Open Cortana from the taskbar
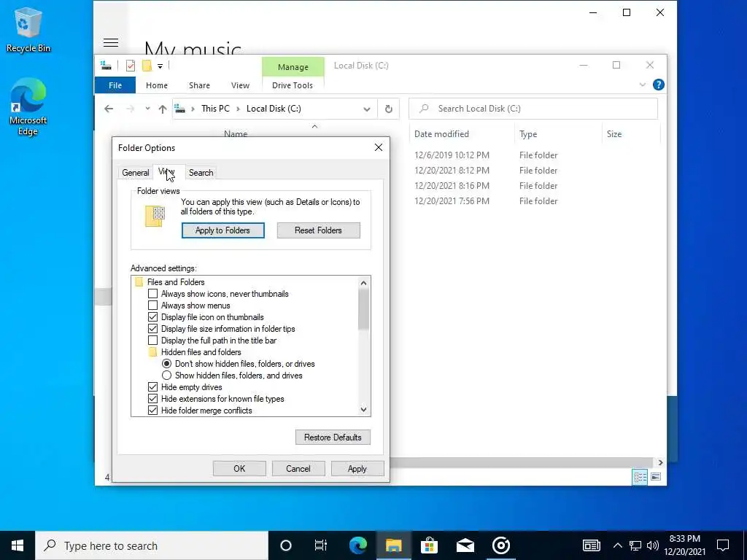The width and height of the screenshot is (747, 560). pyautogui.click(x=285, y=545)
